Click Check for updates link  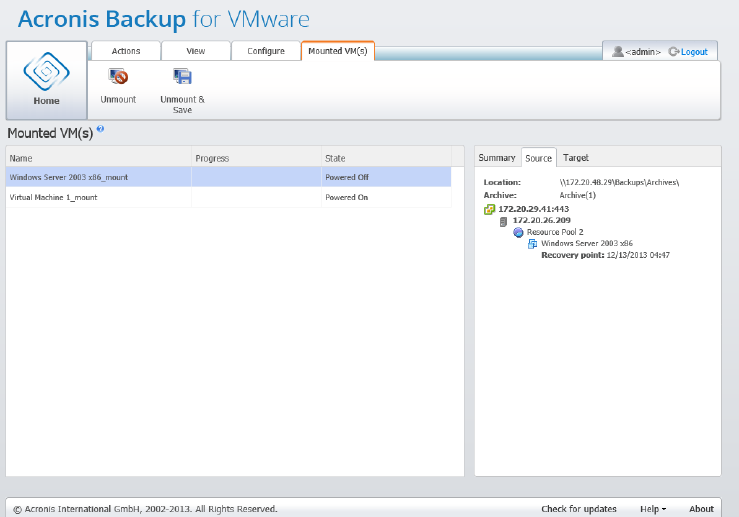coord(580,509)
